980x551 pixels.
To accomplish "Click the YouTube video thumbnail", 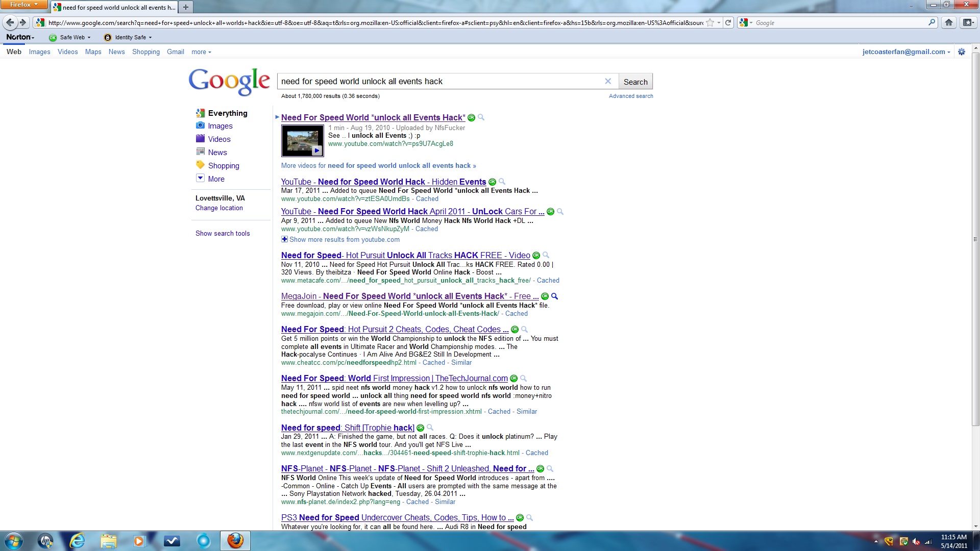I will pos(303,141).
